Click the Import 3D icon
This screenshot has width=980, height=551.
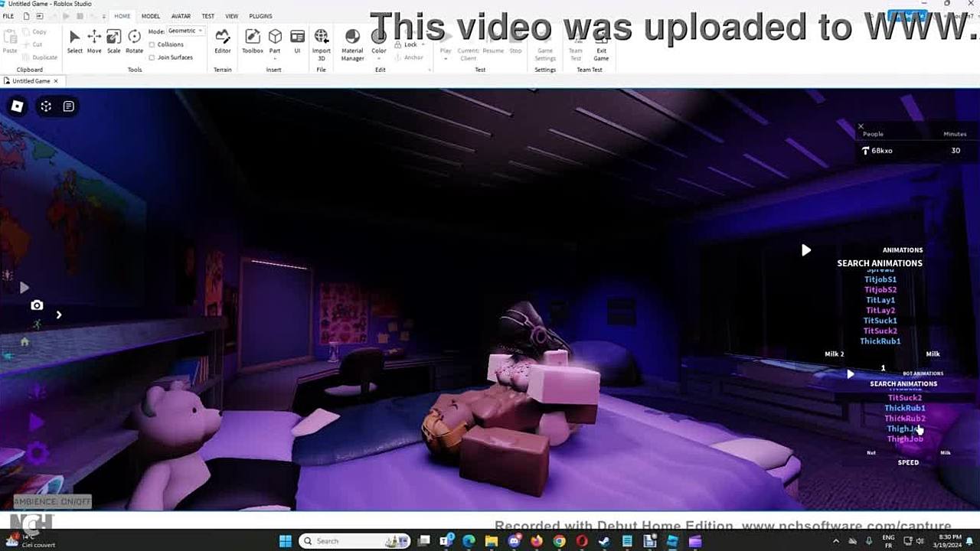322,41
